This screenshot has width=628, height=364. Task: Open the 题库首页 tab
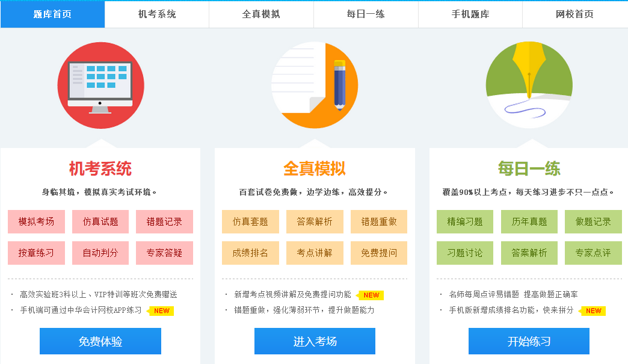point(52,14)
